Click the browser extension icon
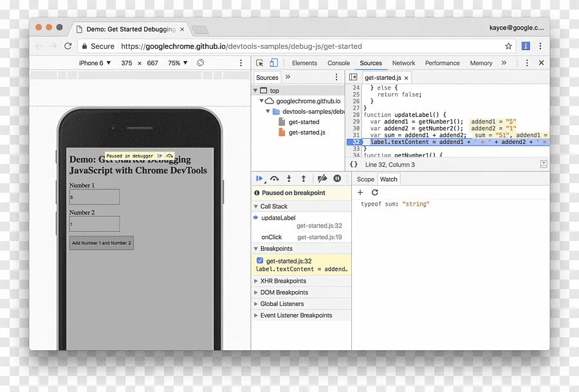The width and height of the screenshot is (579, 392). click(526, 46)
